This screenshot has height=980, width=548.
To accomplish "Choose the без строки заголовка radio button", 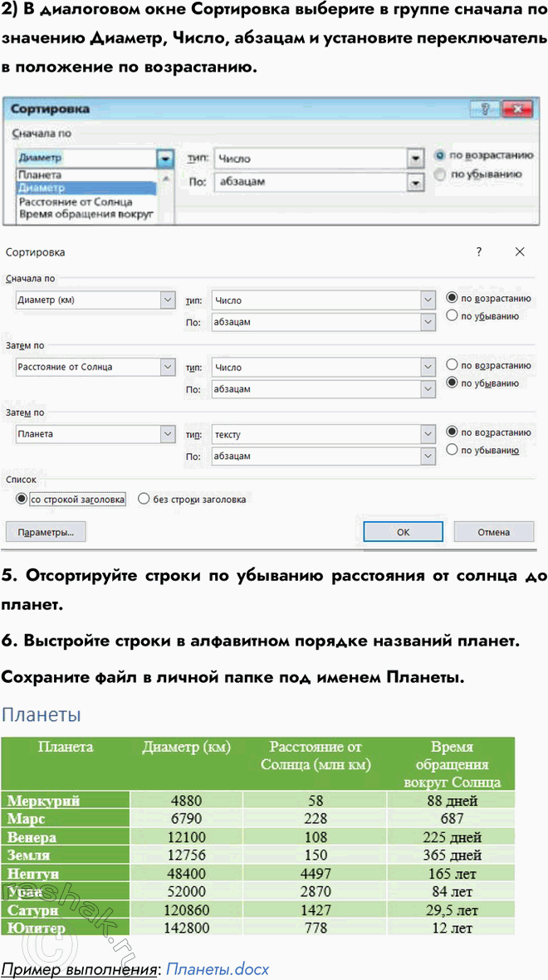I will pyautogui.click(x=144, y=500).
